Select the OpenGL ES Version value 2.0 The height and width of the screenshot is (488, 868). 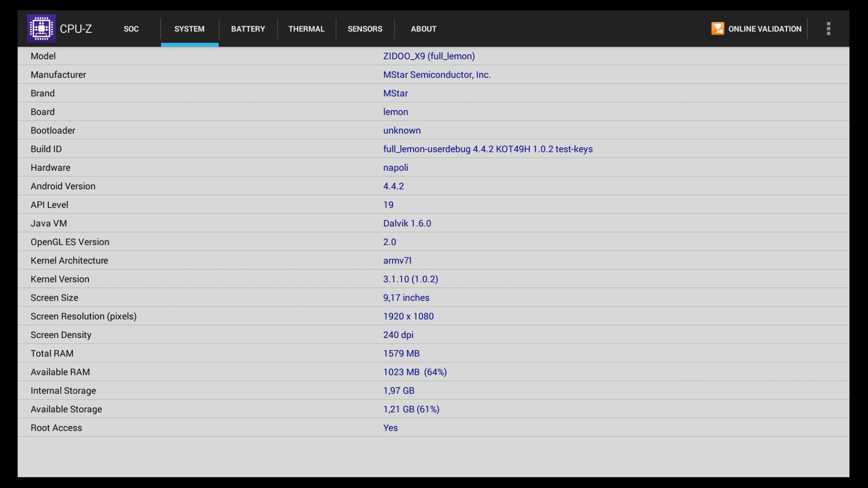tap(390, 242)
